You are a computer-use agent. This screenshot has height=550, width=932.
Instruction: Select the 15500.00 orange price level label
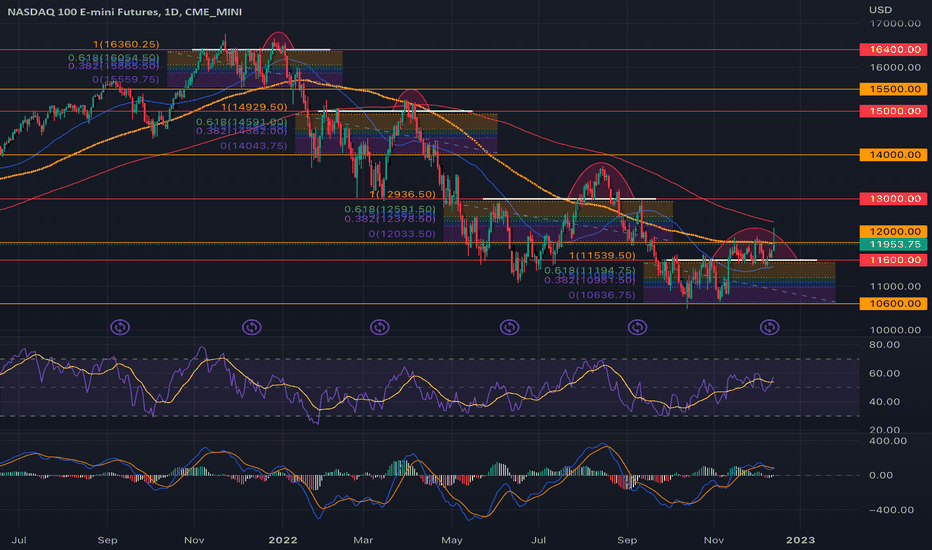click(893, 89)
